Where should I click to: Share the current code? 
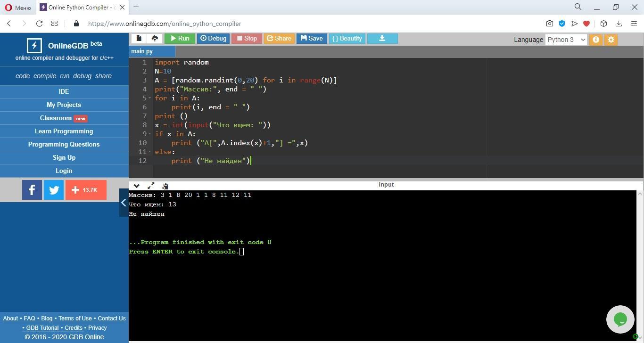pos(279,39)
